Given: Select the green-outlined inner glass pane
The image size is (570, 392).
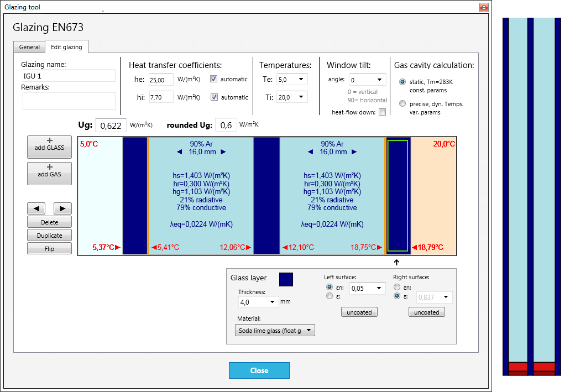Looking at the screenshot, I should click(398, 196).
